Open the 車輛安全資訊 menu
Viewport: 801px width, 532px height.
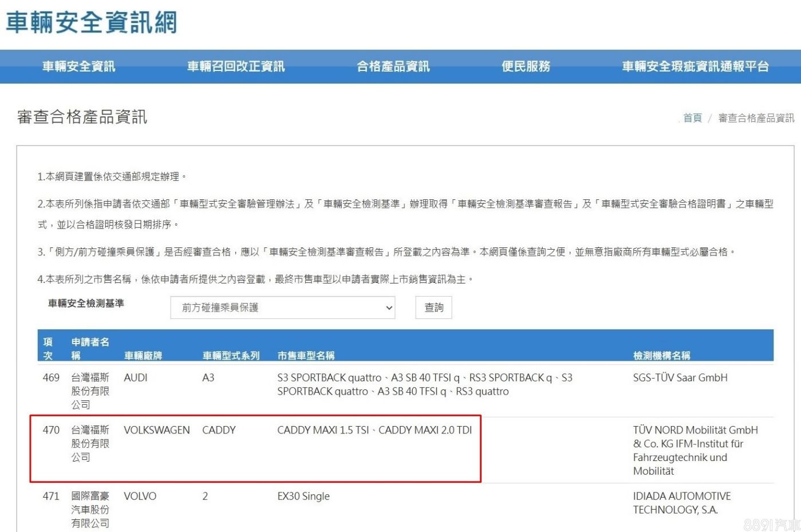click(78, 66)
